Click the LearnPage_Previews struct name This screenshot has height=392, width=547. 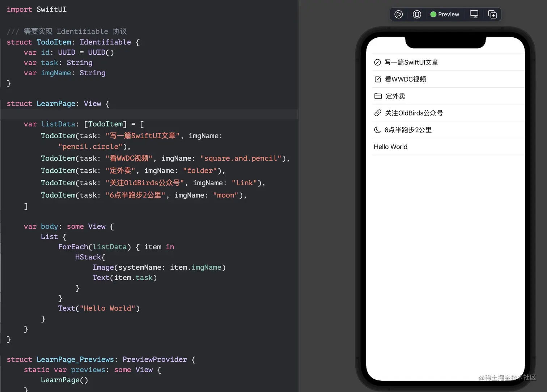pyautogui.click(x=75, y=359)
